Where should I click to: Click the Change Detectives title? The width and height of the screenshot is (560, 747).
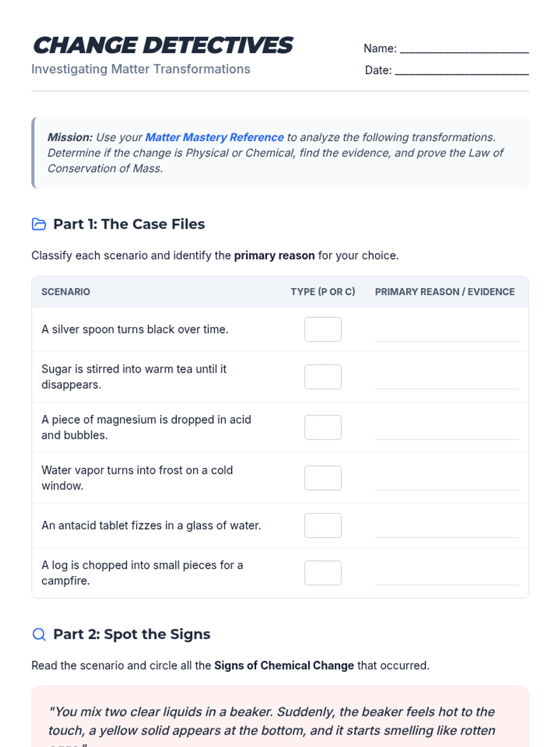(x=162, y=45)
